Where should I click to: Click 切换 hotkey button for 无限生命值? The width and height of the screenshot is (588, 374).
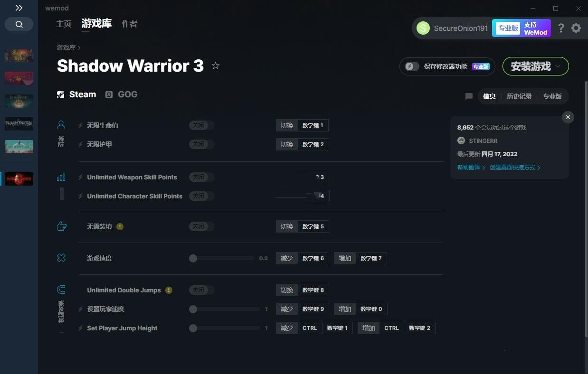(287, 125)
